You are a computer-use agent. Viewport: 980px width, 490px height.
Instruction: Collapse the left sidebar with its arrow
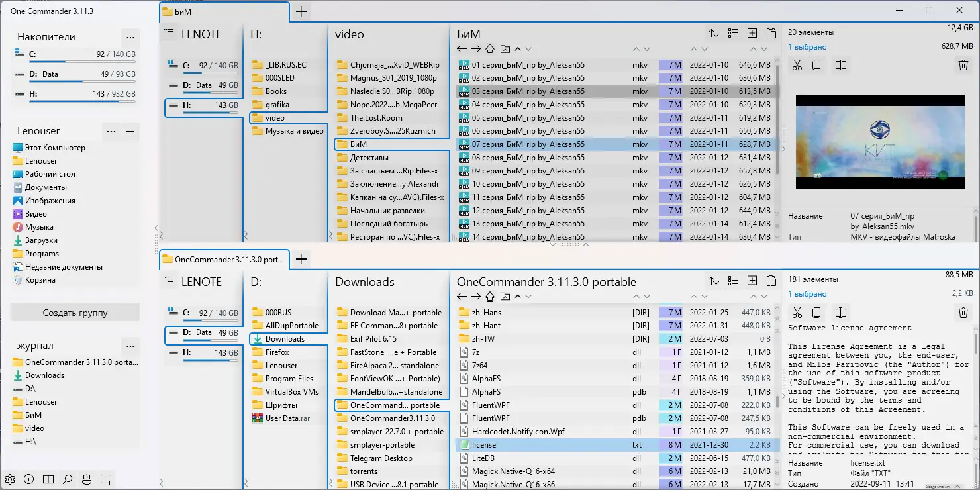pos(156,228)
